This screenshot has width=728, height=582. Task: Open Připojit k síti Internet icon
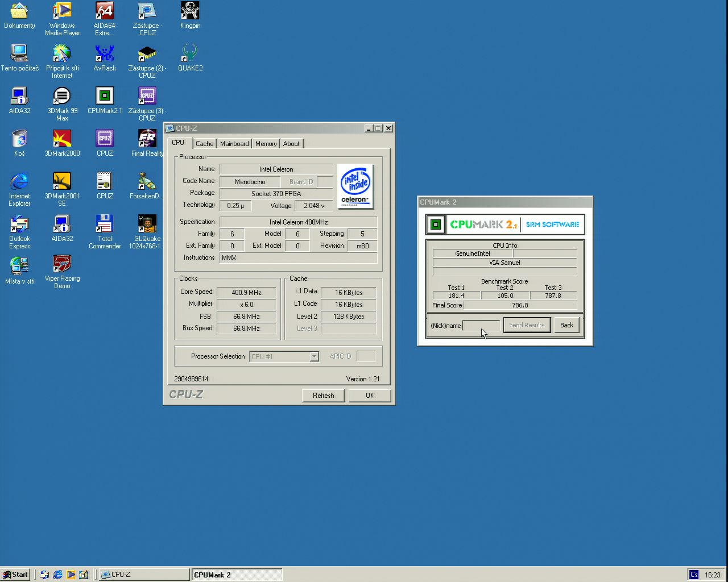pos(62,61)
